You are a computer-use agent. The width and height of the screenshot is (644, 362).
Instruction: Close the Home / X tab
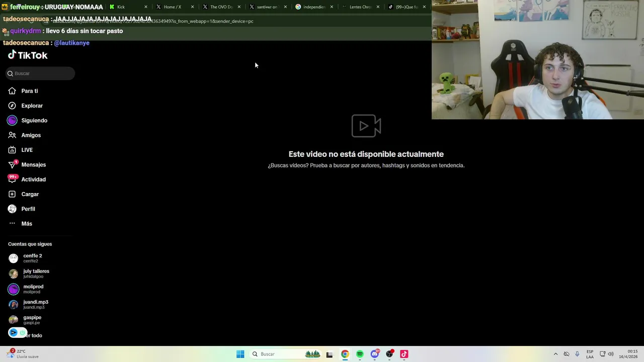tap(192, 7)
